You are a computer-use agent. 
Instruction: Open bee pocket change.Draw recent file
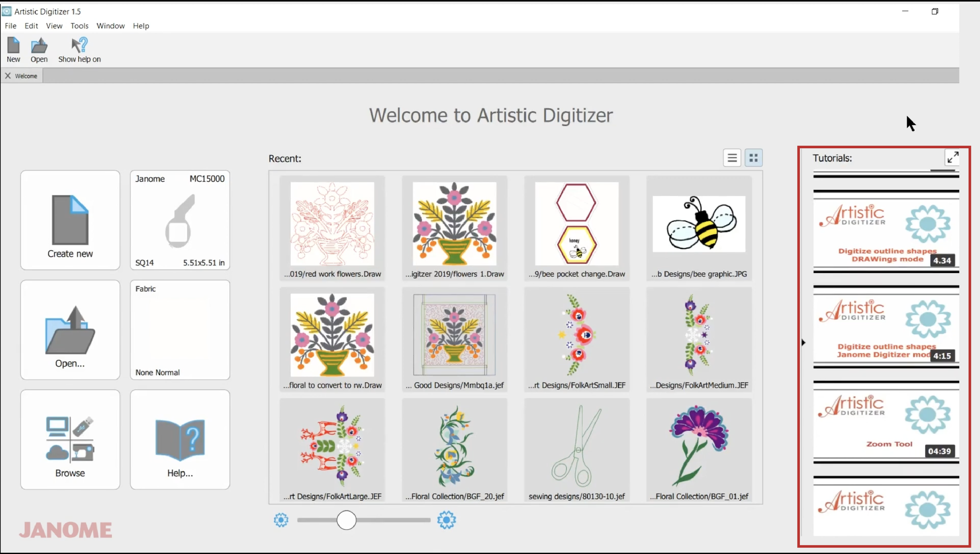pos(577,228)
